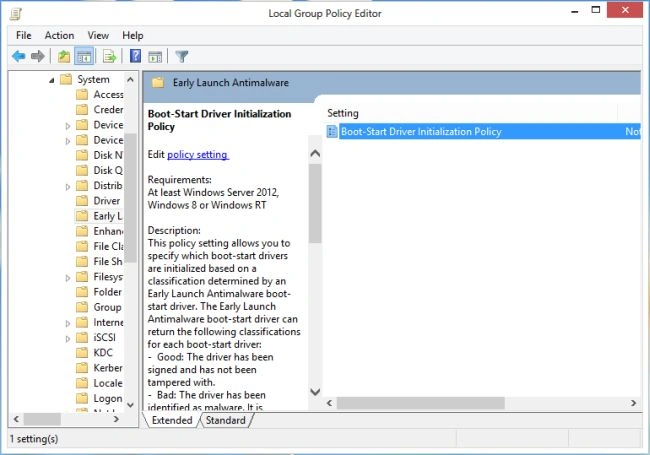The width and height of the screenshot is (650, 455).
Task: Expand the Distrib folder node
Action: [68, 186]
